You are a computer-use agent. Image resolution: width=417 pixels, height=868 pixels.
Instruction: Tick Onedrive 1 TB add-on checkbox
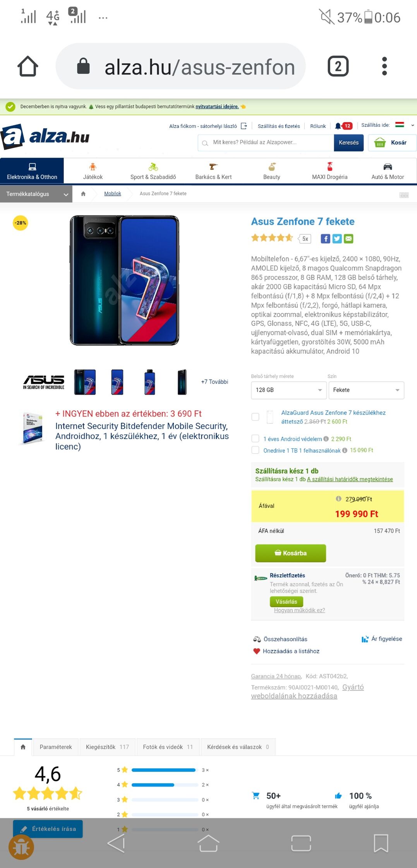point(255,450)
